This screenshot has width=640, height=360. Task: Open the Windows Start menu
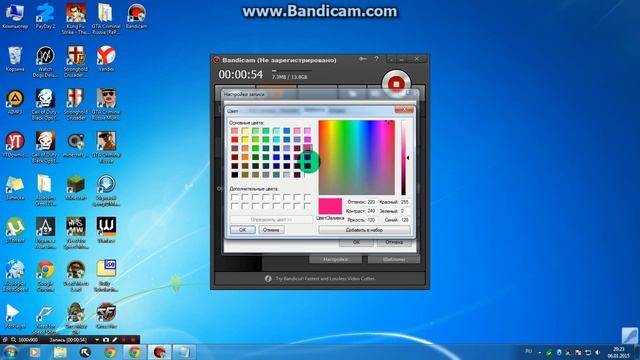click(x=10, y=352)
